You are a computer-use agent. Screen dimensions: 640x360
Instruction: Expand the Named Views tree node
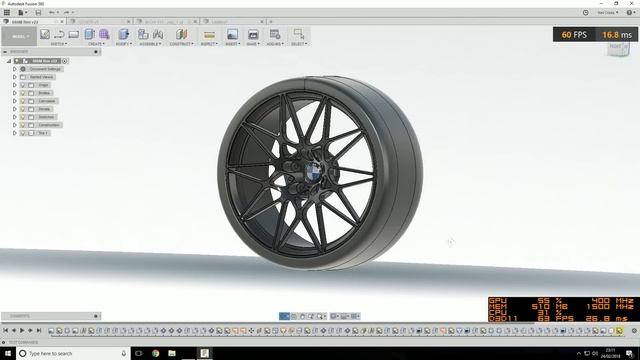click(15, 77)
